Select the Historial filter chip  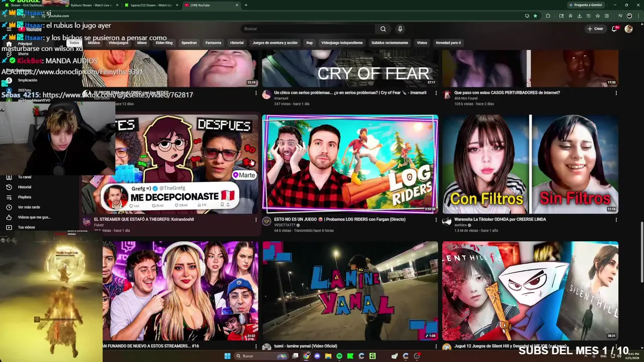(237, 43)
